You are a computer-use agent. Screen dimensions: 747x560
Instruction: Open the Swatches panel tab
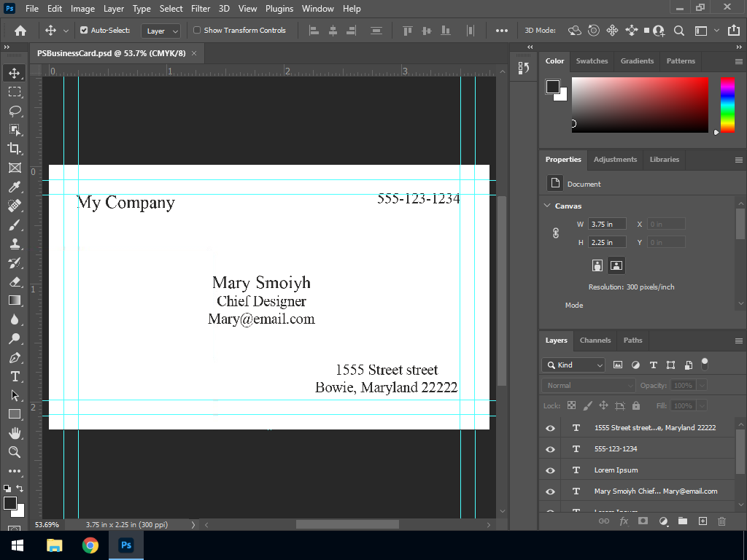(592, 61)
